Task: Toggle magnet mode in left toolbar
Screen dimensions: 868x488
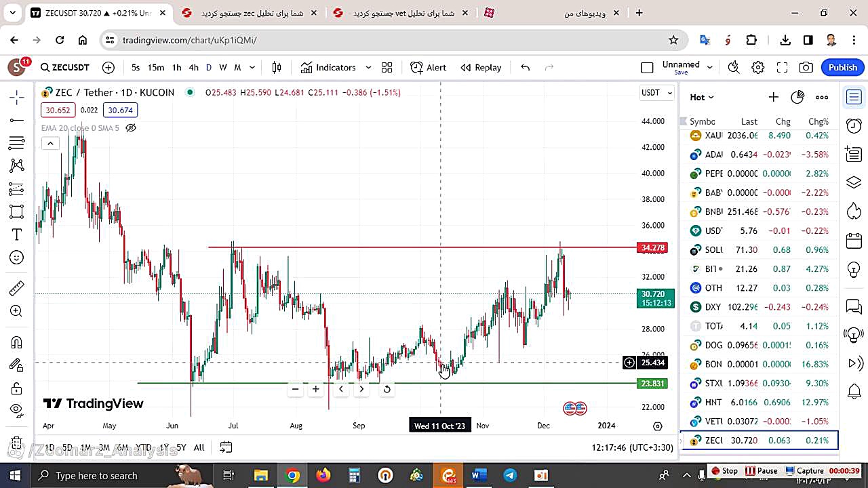Action: coord(17,342)
